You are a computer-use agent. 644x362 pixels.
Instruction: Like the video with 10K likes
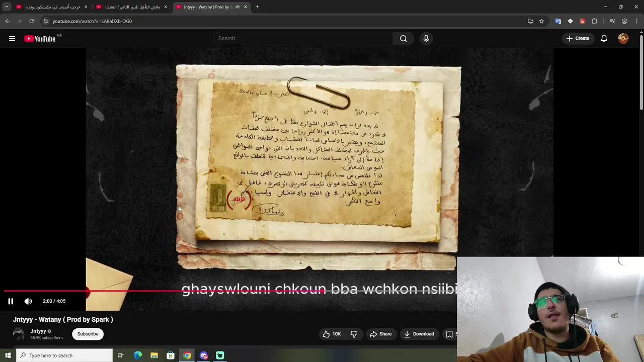tap(332, 334)
